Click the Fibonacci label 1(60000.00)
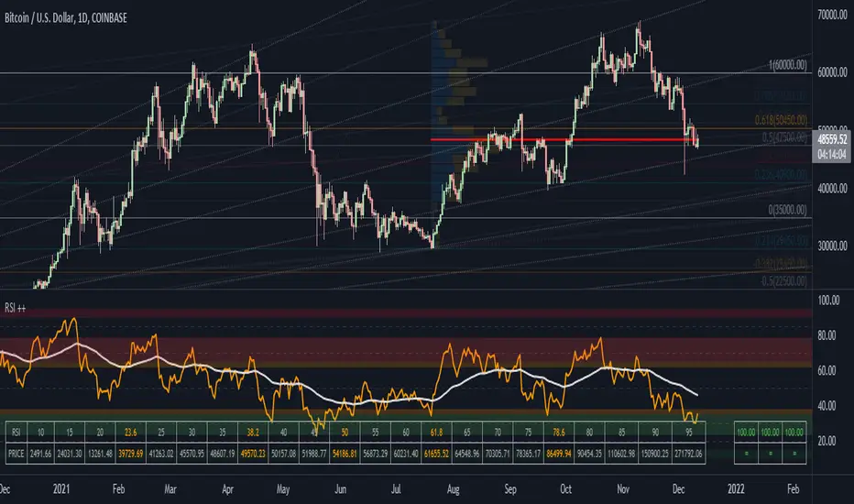 coord(787,65)
